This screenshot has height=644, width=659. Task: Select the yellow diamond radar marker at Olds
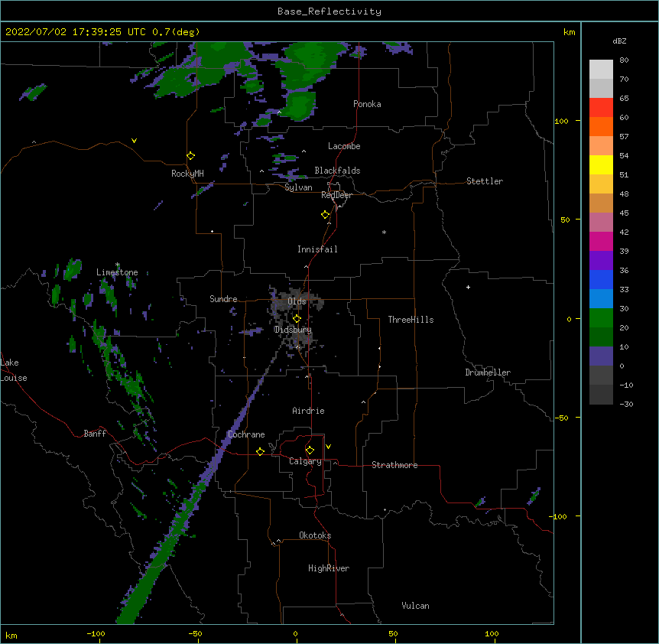click(x=297, y=319)
